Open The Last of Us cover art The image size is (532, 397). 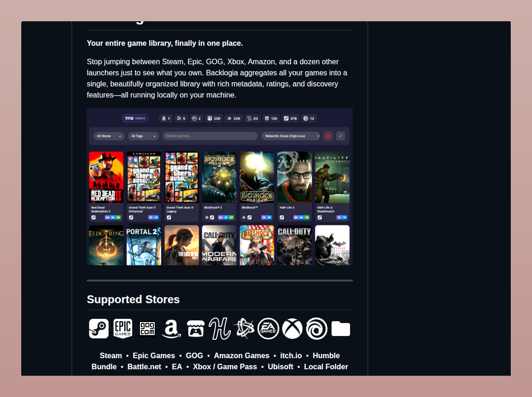(x=181, y=245)
